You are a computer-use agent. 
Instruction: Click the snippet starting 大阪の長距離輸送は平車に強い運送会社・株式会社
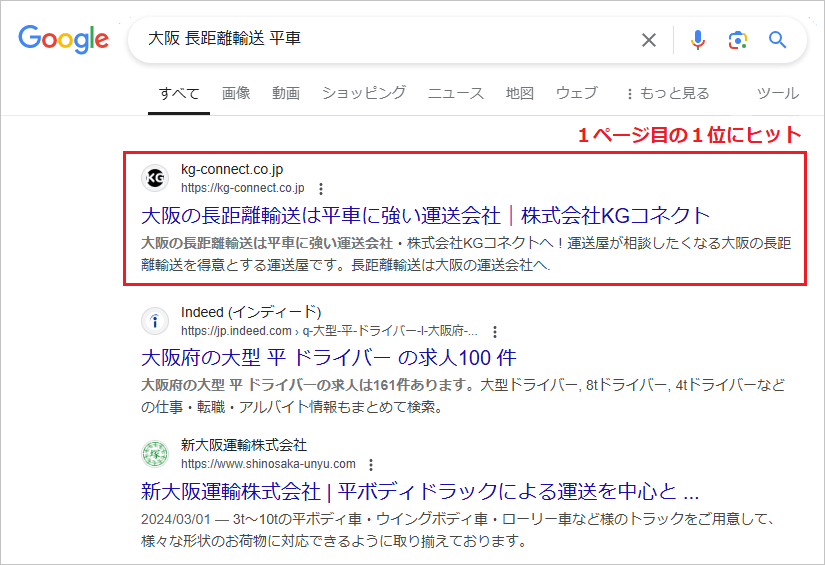(466, 254)
